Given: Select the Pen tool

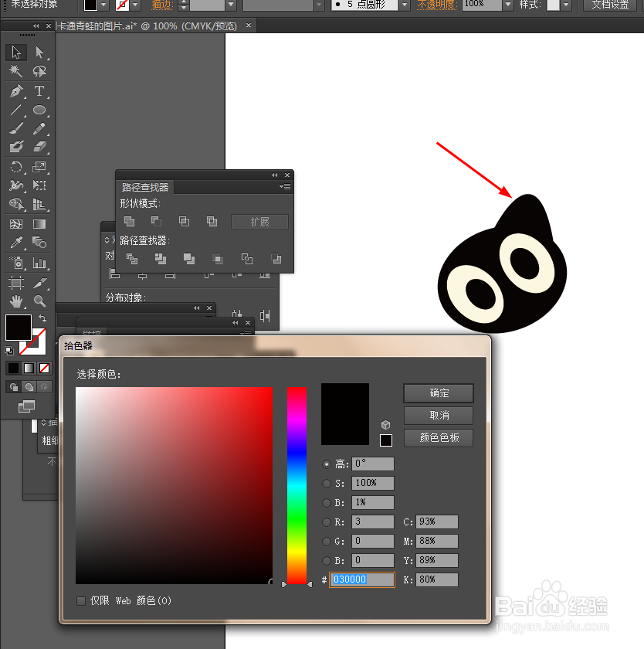Looking at the screenshot, I should (16, 90).
